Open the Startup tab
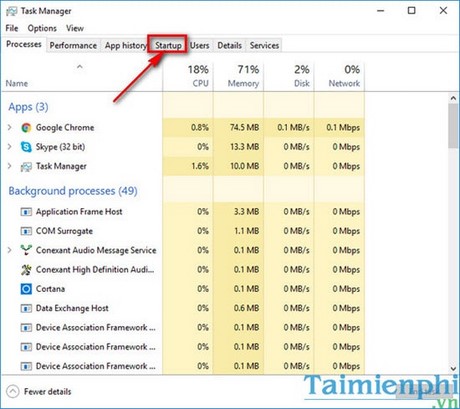Viewport: 460px width, 409px height. point(168,45)
